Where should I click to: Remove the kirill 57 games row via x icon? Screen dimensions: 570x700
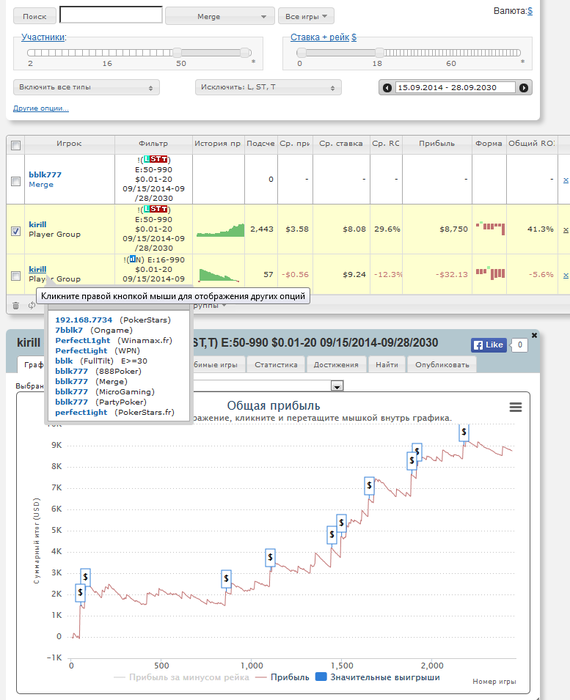(566, 276)
